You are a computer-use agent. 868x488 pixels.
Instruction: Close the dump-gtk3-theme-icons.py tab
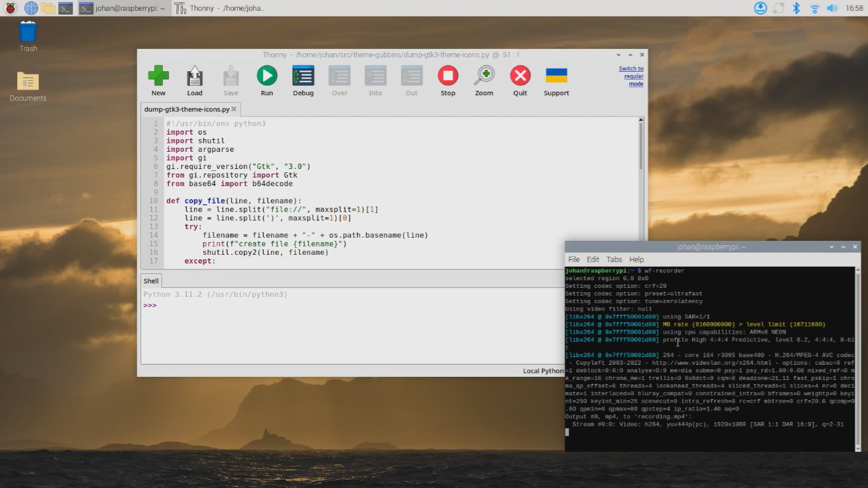click(x=234, y=109)
